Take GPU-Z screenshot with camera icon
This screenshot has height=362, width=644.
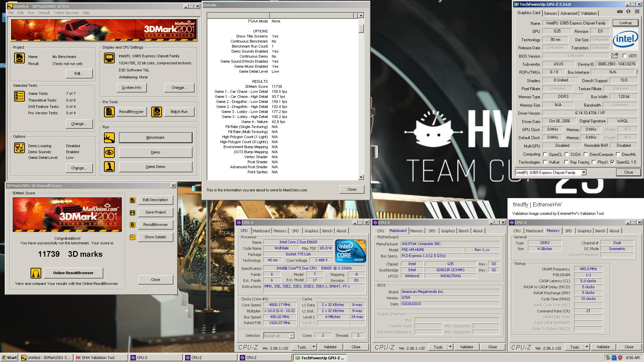620,12
